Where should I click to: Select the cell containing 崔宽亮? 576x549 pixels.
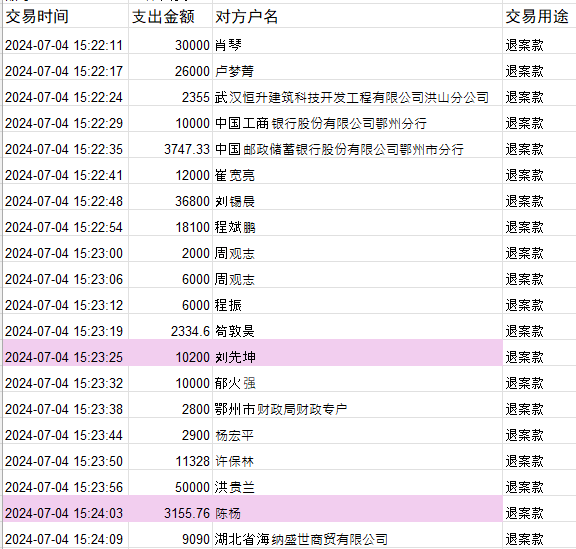pos(357,175)
